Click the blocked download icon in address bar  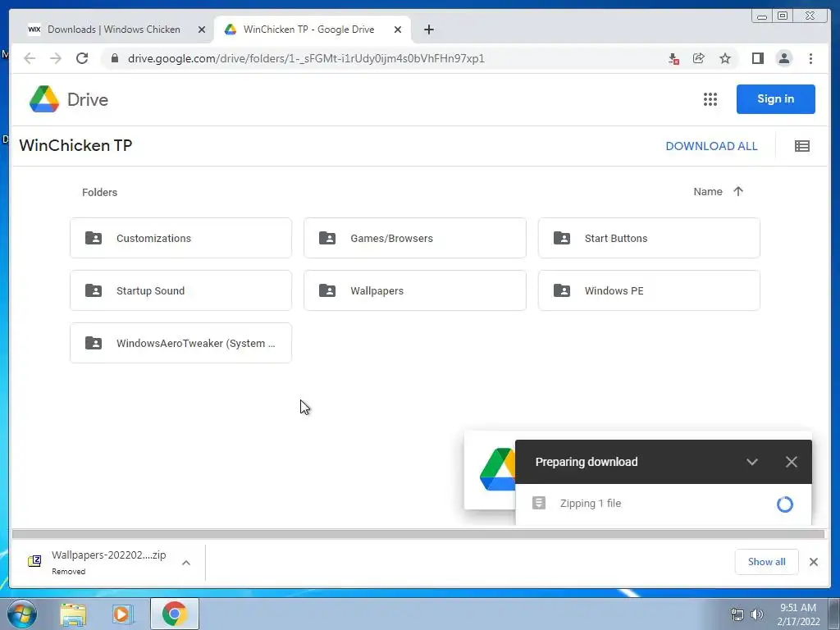pos(674,58)
